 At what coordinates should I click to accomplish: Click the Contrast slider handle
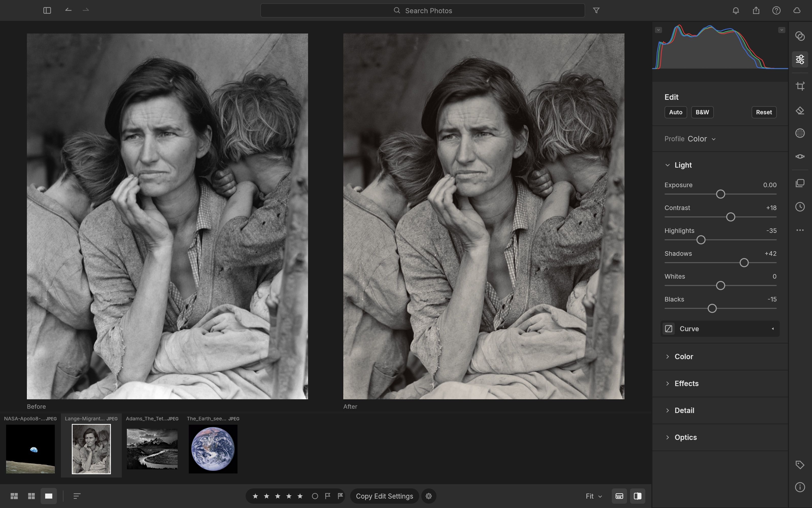[x=731, y=217]
